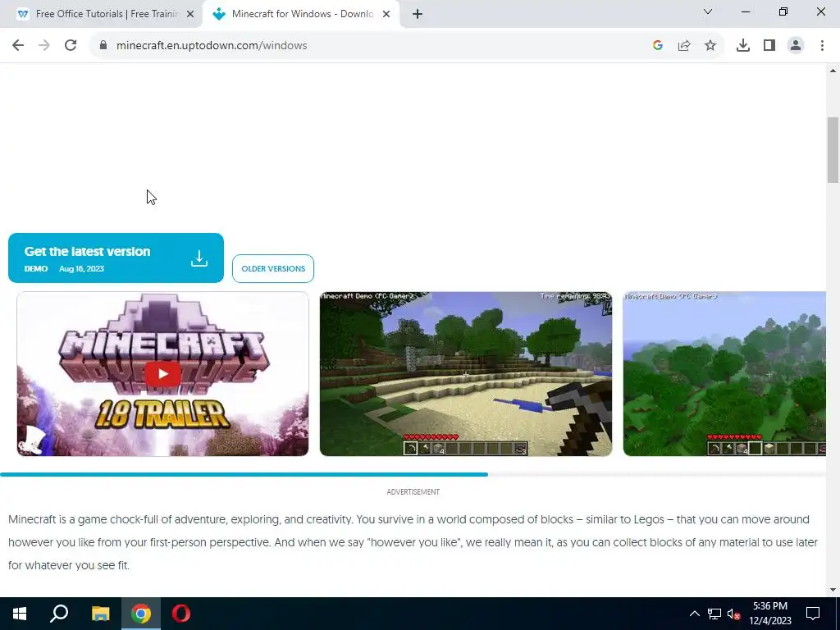Open the notification center icon
This screenshot has height=630, width=840.
click(x=813, y=614)
